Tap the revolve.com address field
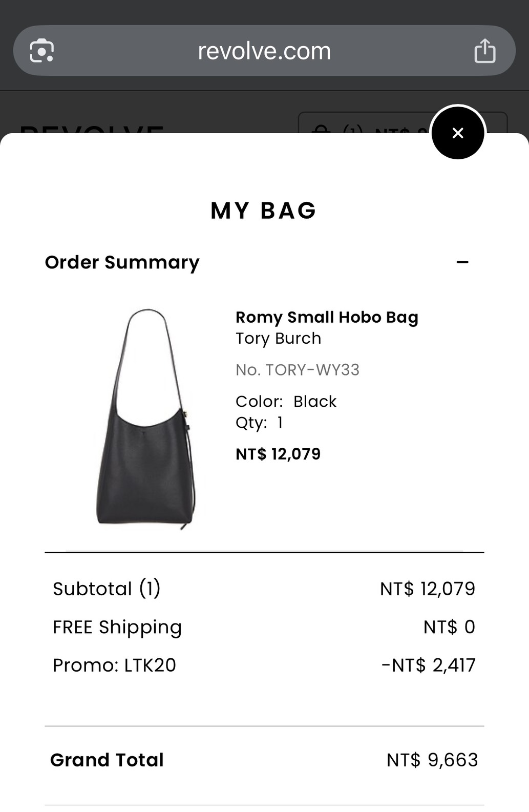 (264, 51)
